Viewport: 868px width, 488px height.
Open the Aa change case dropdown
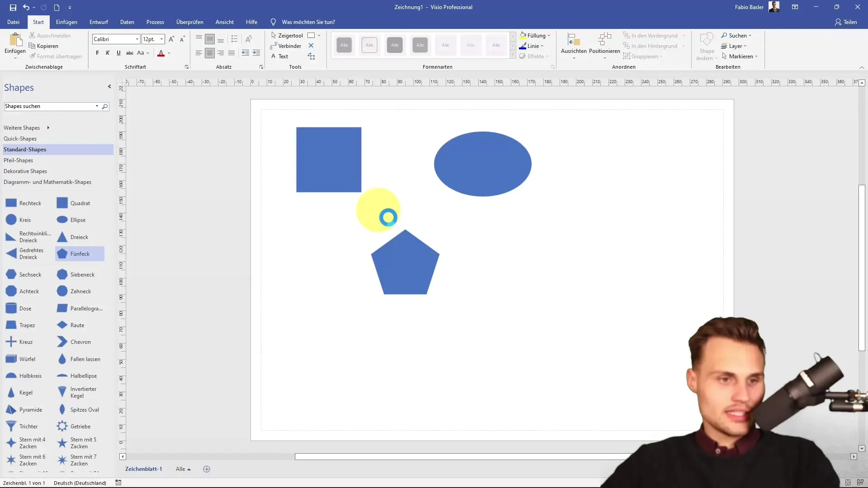pos(143,53)
